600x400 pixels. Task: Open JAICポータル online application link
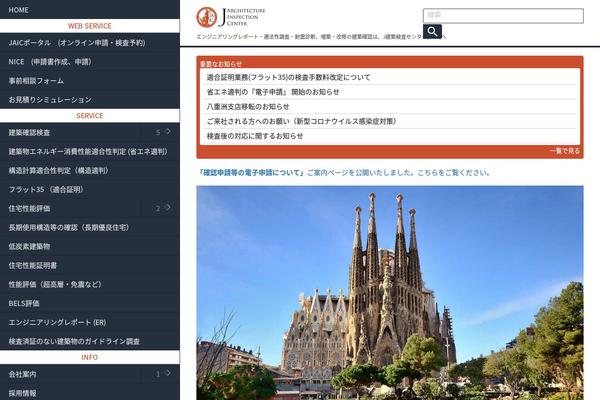coord(90,42)
